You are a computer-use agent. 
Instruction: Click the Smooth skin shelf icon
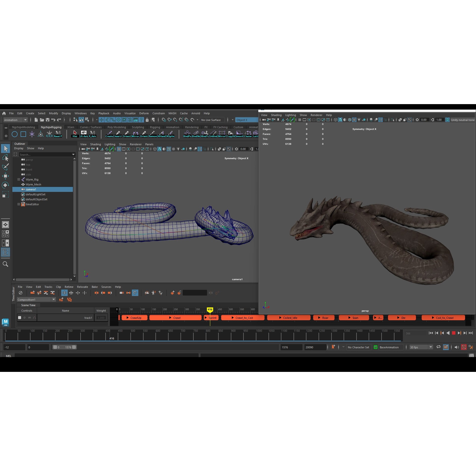[239, 134]
